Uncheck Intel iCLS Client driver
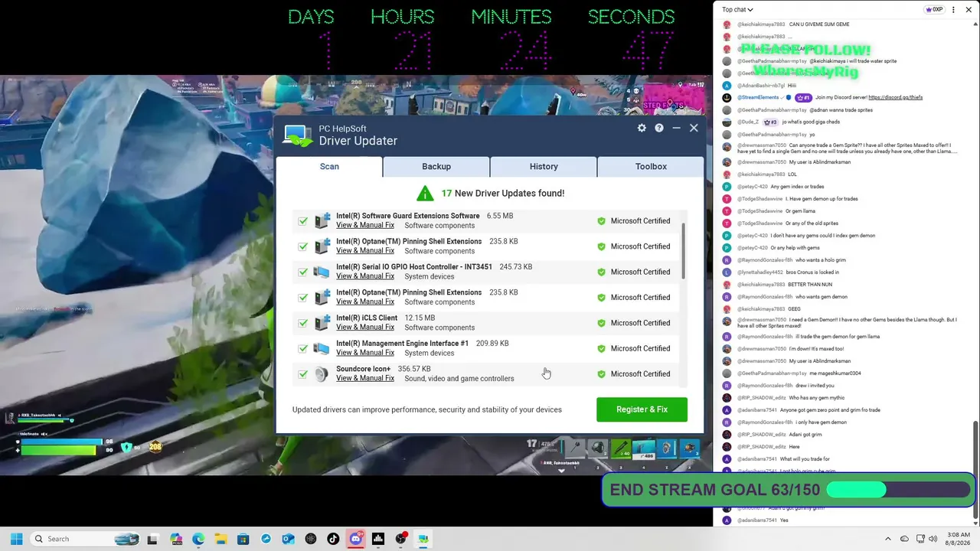980x551 pixels. 303,323
